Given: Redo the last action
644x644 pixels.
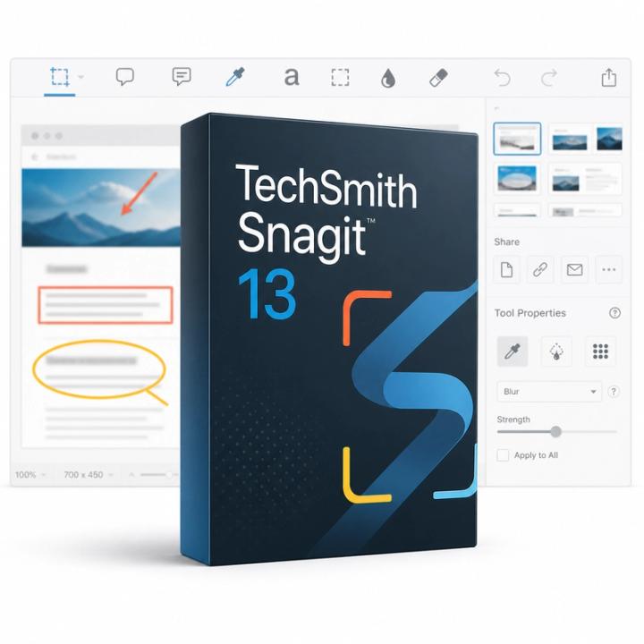Looking at the screenshot, I should point(549,78).
